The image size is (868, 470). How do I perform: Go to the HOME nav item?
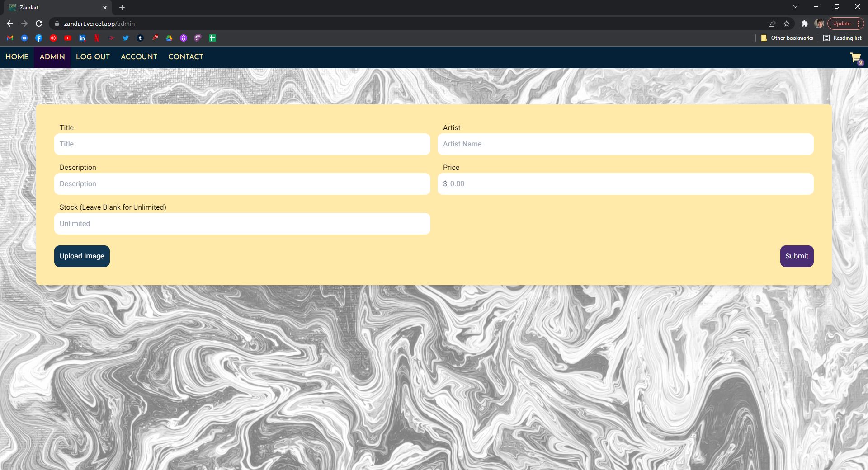click(17, 57)
